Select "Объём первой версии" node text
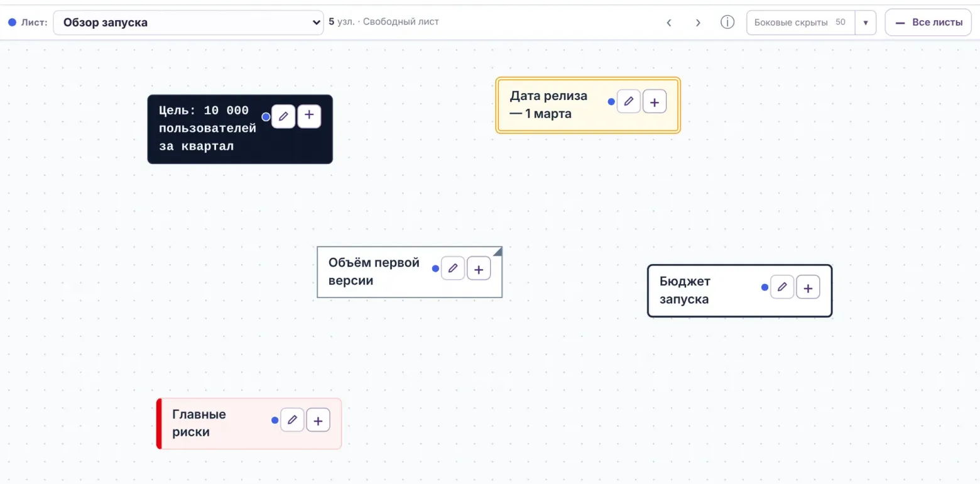Viewport: 980px width, 484px height. point(374,272)
